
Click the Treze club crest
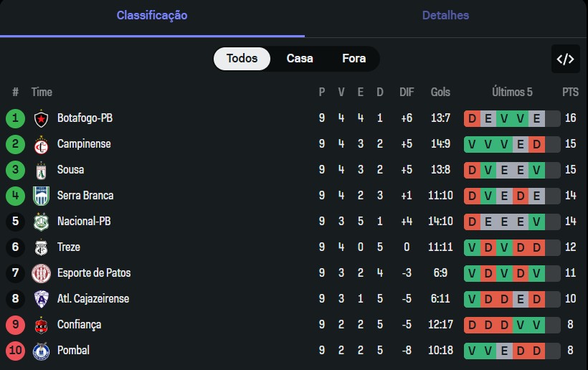point(41,247)
